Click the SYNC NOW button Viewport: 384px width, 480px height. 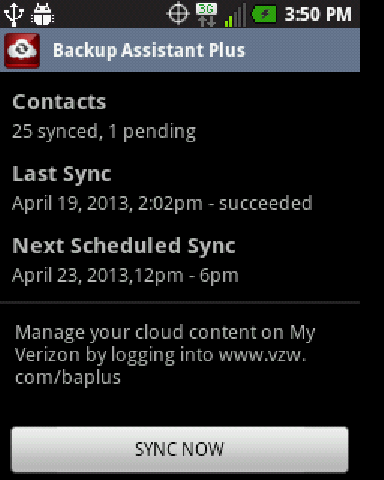(180, 449)
